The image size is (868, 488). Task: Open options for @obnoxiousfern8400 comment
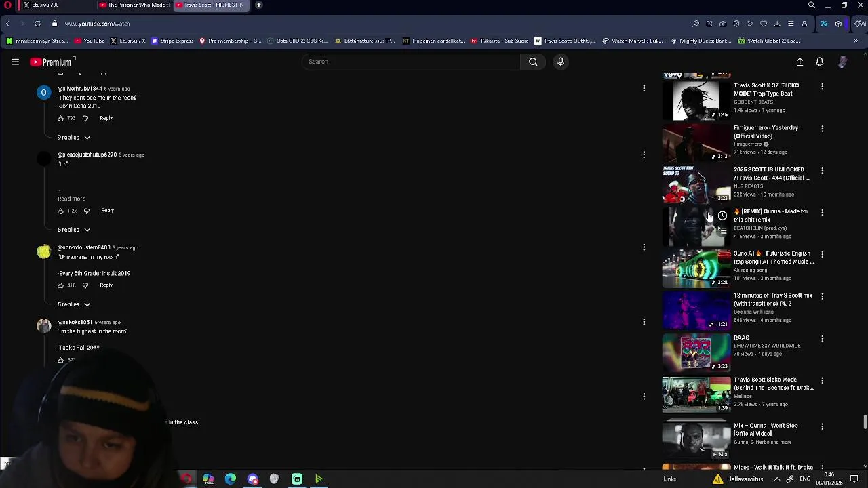click(x=644, y=247)
